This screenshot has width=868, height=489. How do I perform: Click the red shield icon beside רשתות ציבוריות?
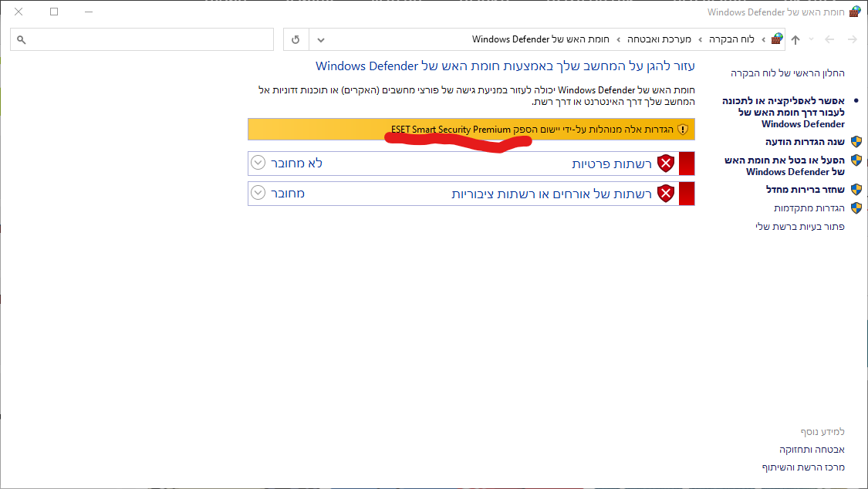[665, 194]
